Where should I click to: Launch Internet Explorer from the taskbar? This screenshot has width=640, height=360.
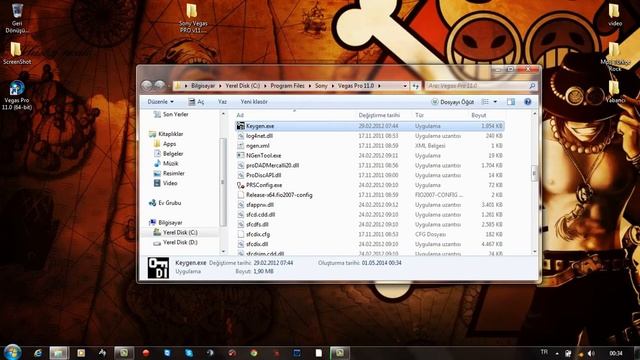[38, 353]
